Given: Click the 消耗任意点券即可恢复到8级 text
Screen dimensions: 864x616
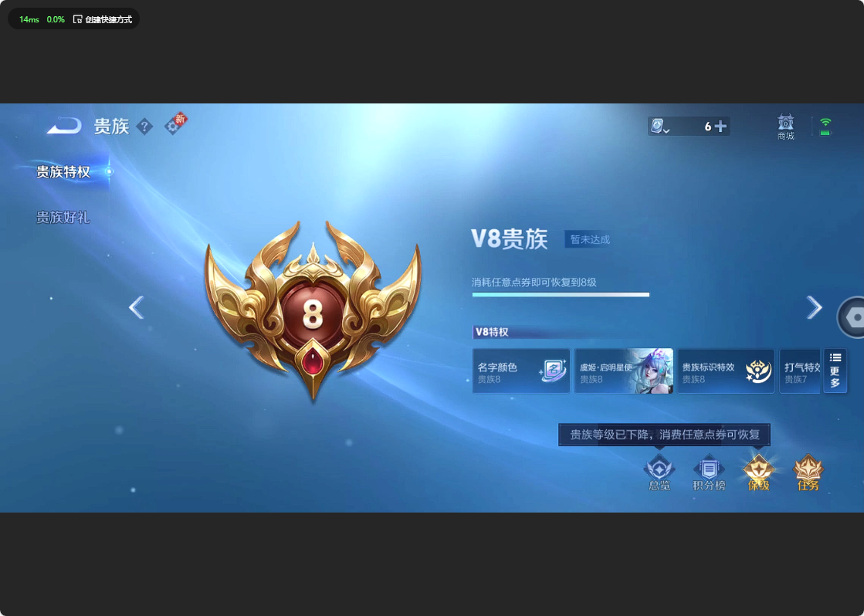Looking at the screenshot, I should pyautogui.click(x=534, y=282).
